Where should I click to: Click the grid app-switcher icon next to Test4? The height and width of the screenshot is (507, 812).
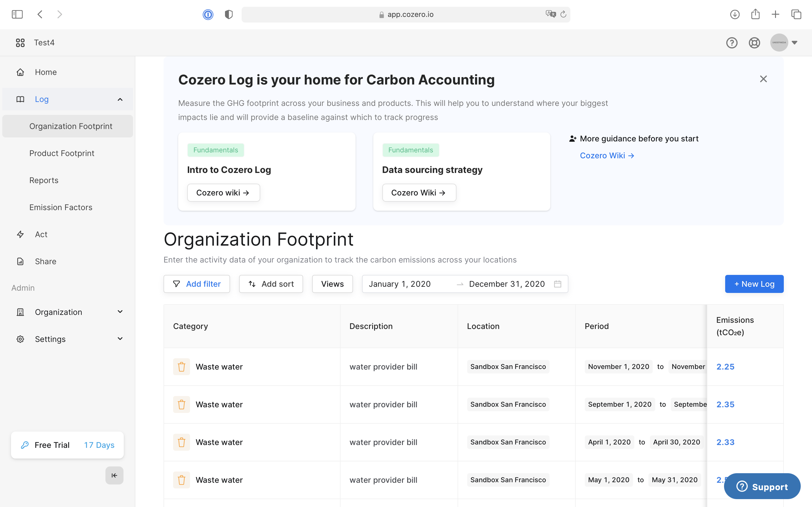(20, 43)
